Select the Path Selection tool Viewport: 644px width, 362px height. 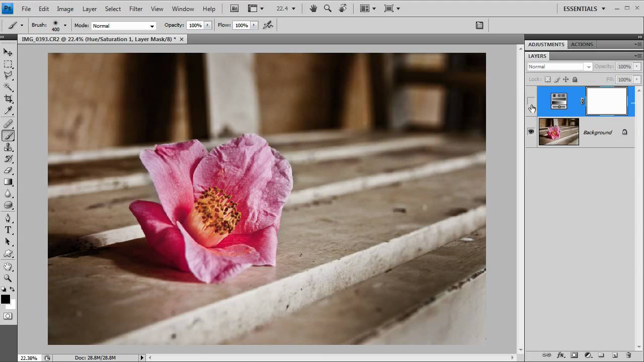(x=8, y=242)
